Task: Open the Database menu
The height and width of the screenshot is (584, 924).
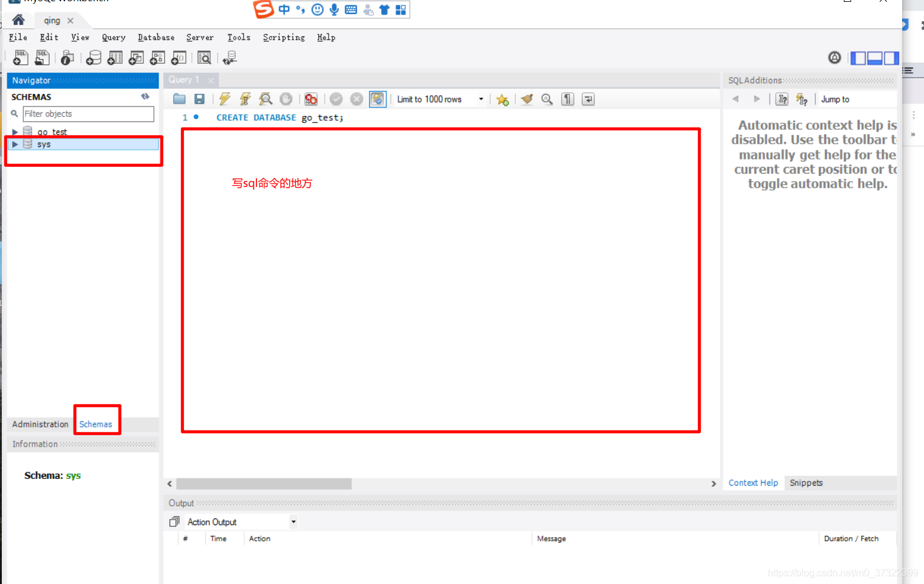Action: 156,38
